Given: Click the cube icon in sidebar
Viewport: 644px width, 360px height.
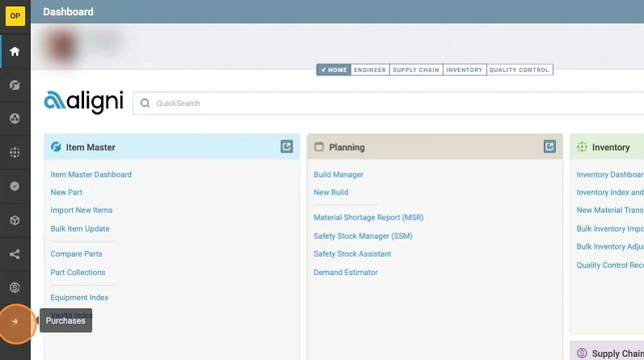Looking at the screenshot, I should [15, 220].
